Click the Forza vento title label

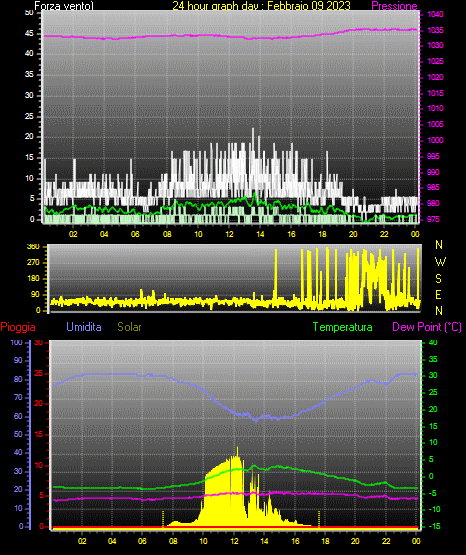tap(64, 6)
